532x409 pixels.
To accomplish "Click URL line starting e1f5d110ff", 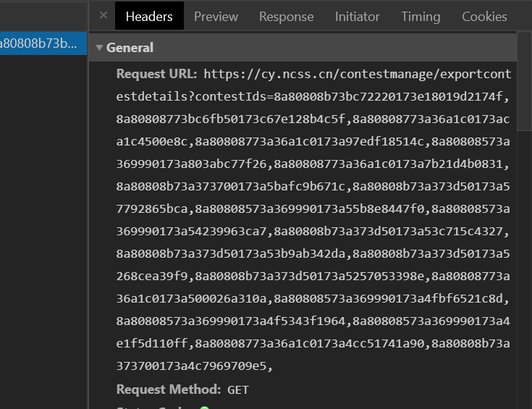I will 313,344.
